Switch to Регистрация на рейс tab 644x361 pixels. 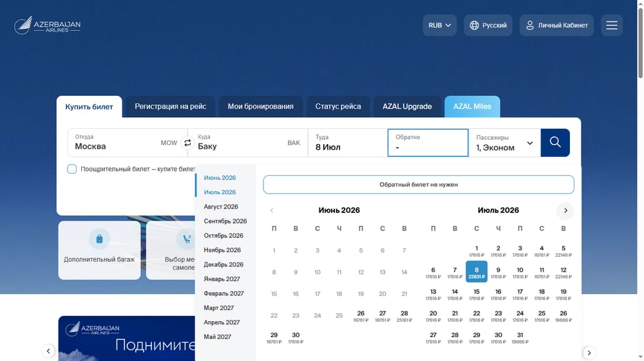tap(171, 107)
